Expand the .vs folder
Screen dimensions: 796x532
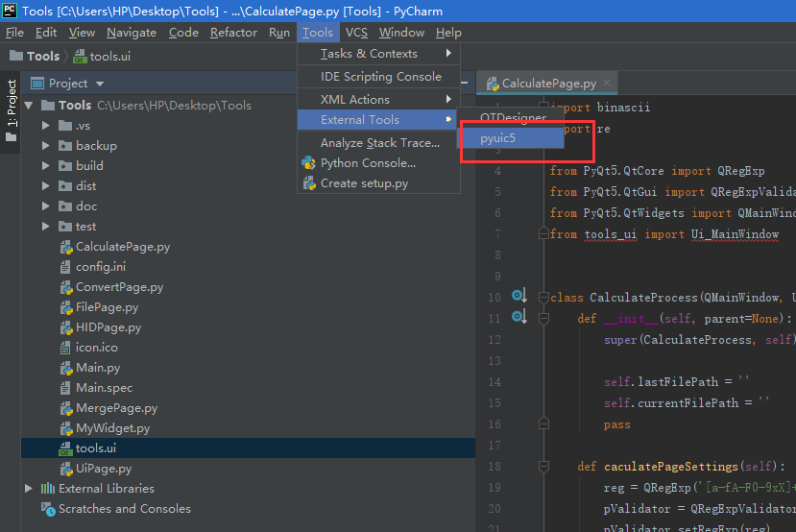(46, 126)
